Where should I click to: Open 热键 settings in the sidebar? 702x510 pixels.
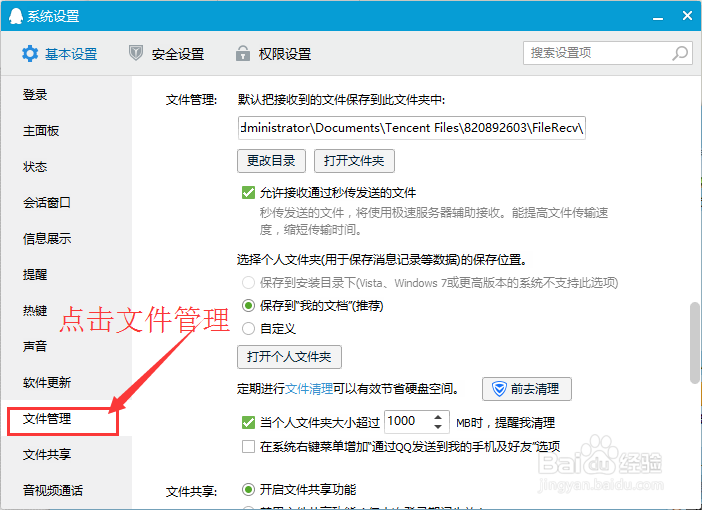click(x=35, y=310)
